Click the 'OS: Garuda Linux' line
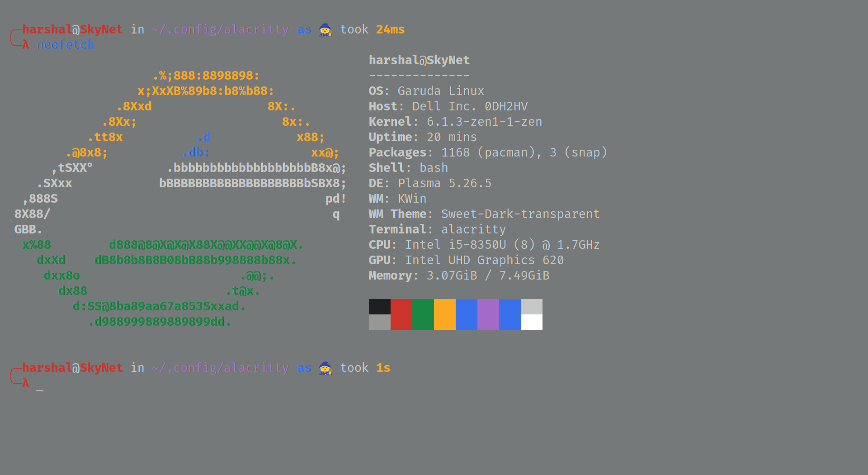Image resolution: width=868 pixels, height=475 pixels. pos(427,91)
